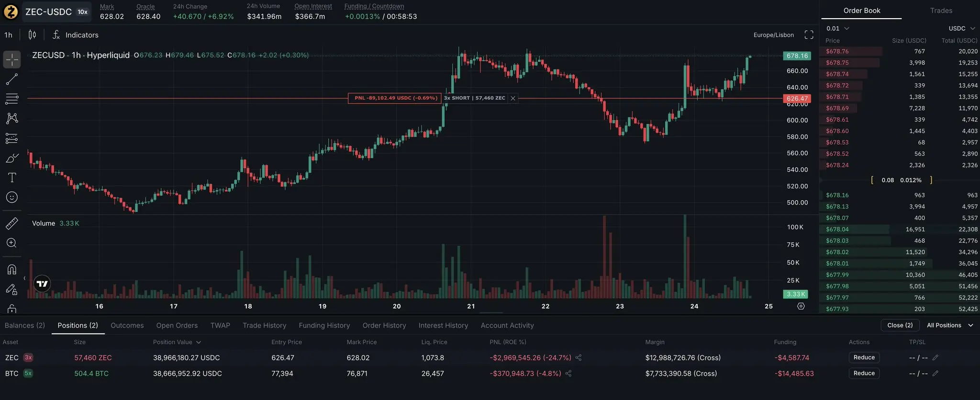Open the emoji icons tool
The image size is (980, 400).
point(12,197)
